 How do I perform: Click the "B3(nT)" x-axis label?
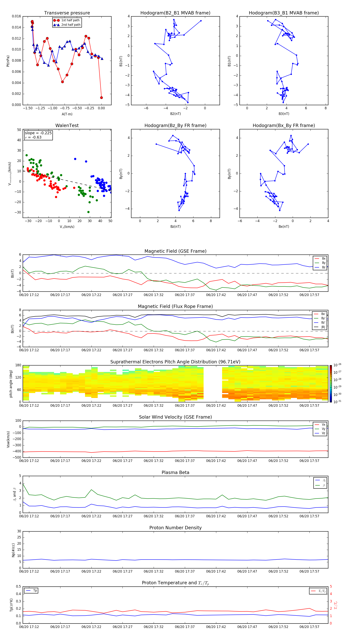click(x=284, y=114)
